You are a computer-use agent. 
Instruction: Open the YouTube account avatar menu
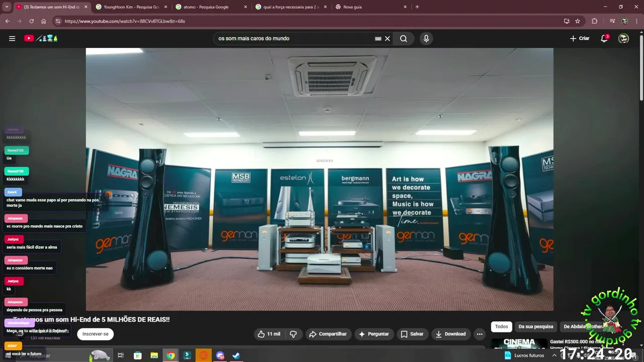pos(623,38)
